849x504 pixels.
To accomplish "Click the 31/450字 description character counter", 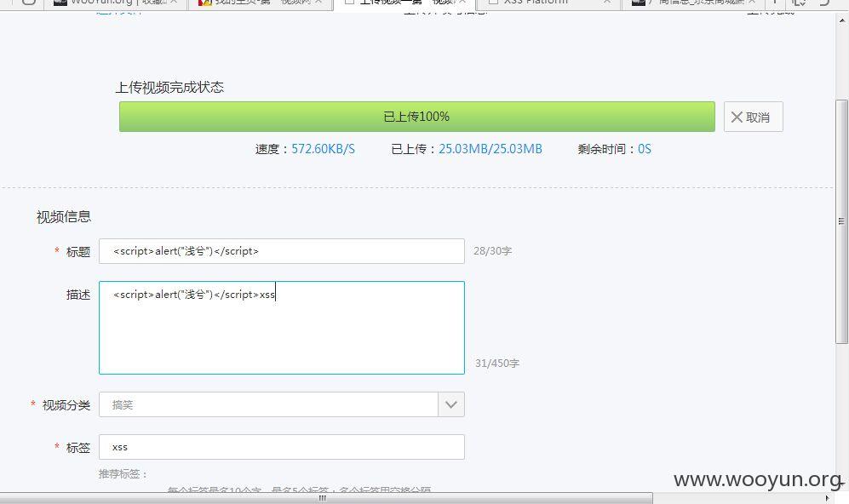I will tap(497, 364).
